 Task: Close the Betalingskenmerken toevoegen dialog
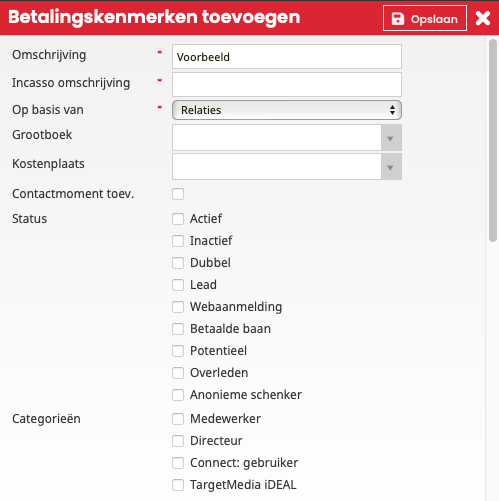483,18
